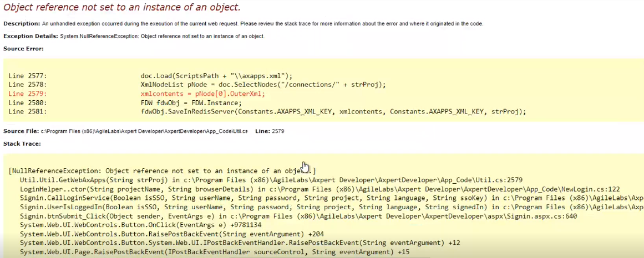
Task: Click the 'Source File:' label
Action: pyautogui.click(x=21, y=131)
